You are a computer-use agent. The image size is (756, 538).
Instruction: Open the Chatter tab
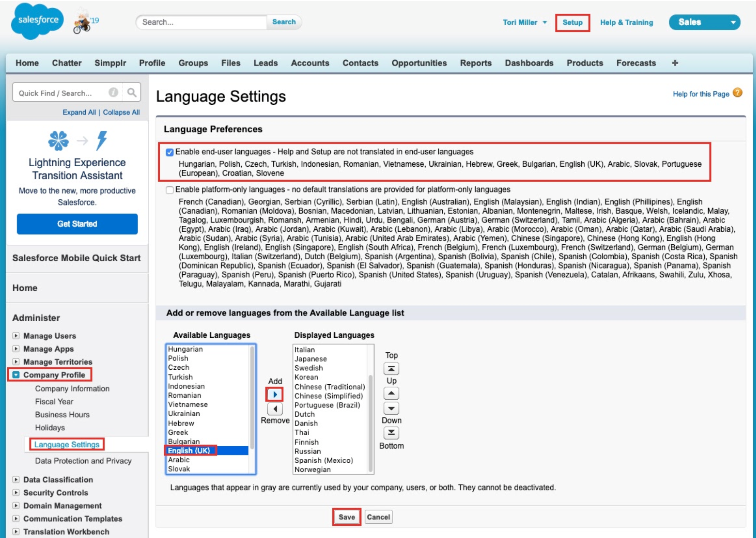tap(67, 63)
